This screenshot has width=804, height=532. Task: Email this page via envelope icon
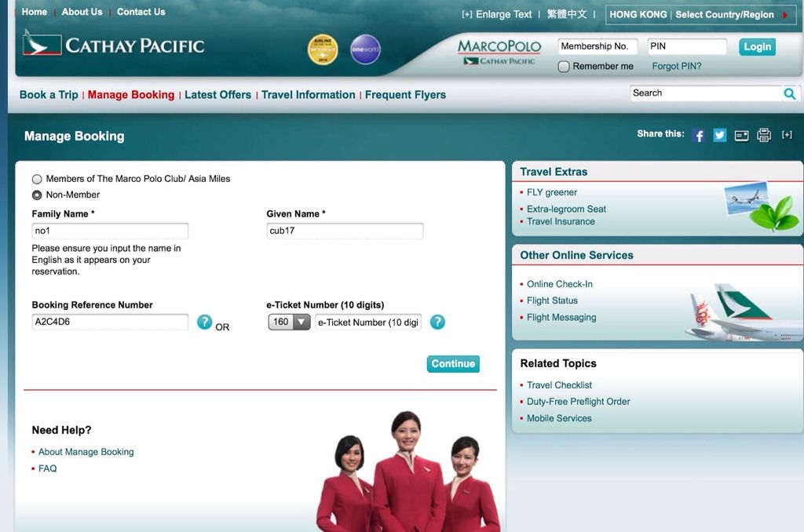point(741,135)
